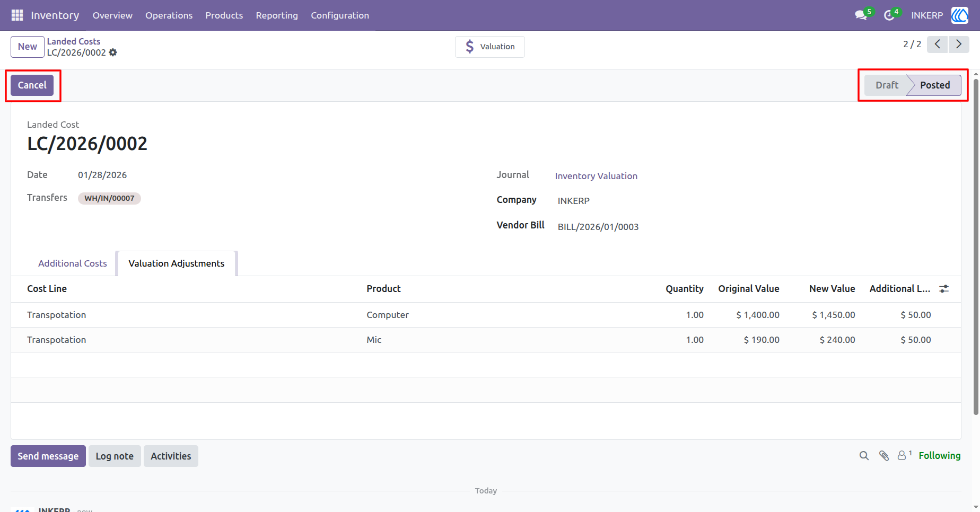Image resolution: width=980 pixels, height=512 pixels.
Task: Open the Configuration menu
Action: [340, 15]
